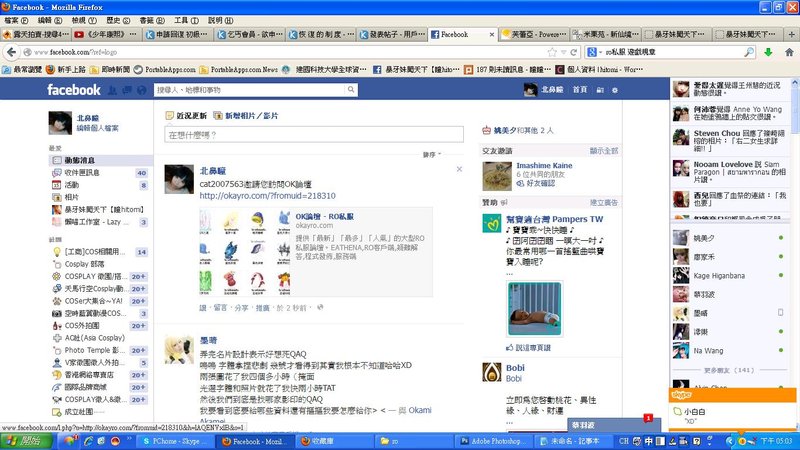Open a new tab with plus button
This screenshot has height=450, width=800.
tap(792, 35)
